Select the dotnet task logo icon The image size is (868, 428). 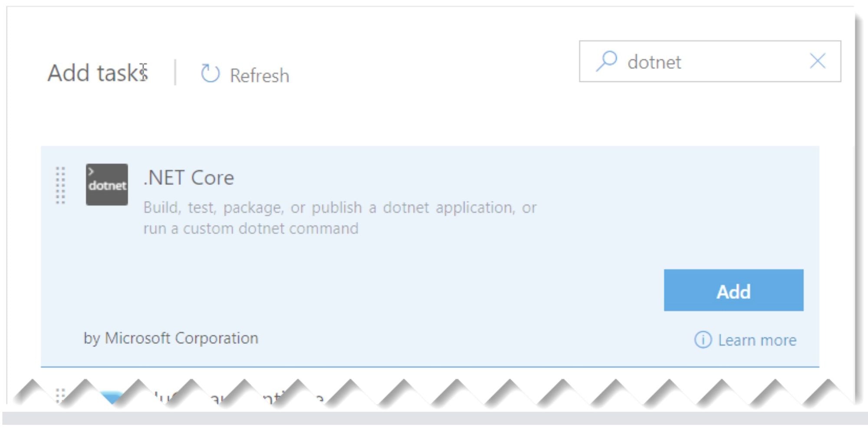107,184
